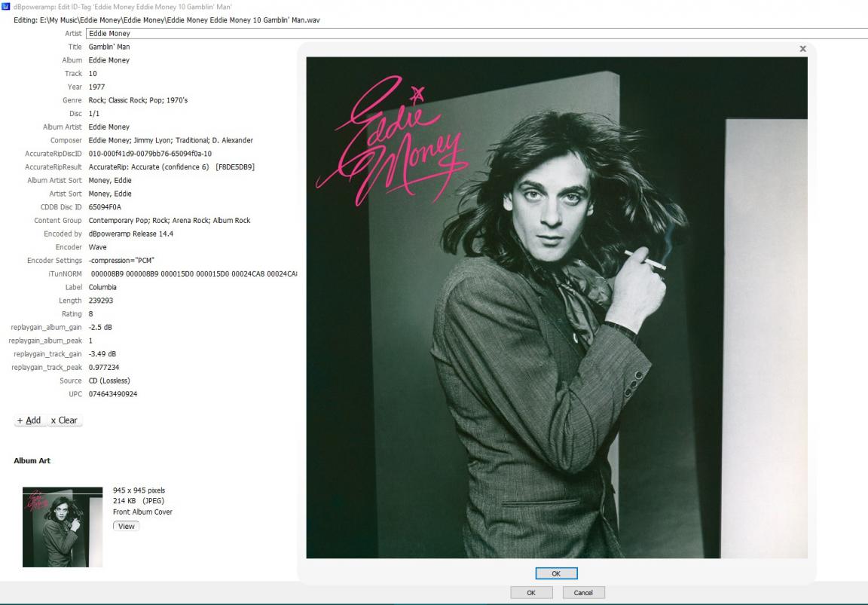Click the Disc value 1/1
The width and height of the screenshot is (868, 605).
pyautogui.click(x=94, y=114)
